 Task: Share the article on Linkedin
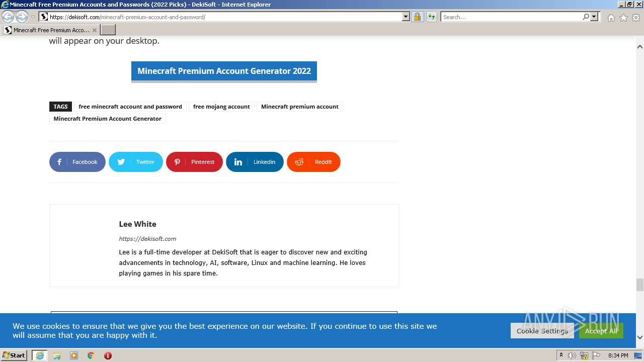pyautogui.click(x=255, y=162)
